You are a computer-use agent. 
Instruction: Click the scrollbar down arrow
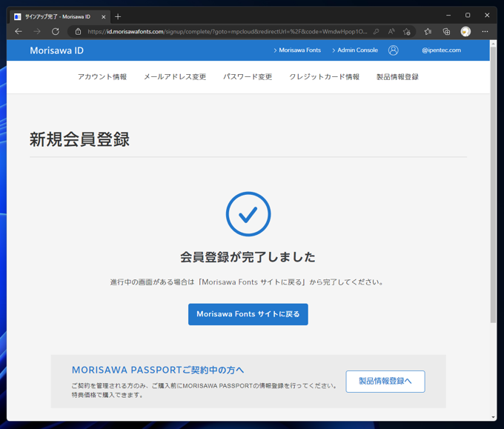coord(493,417)
